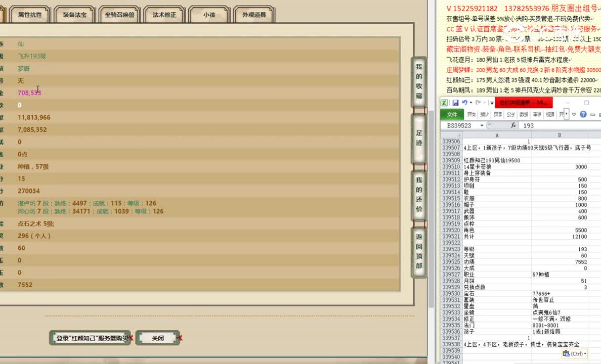Image resolution: width=601 pixels, height=364 pixels.
Task: Click the fx insert function icon
Action: click(x=513, y=125)
